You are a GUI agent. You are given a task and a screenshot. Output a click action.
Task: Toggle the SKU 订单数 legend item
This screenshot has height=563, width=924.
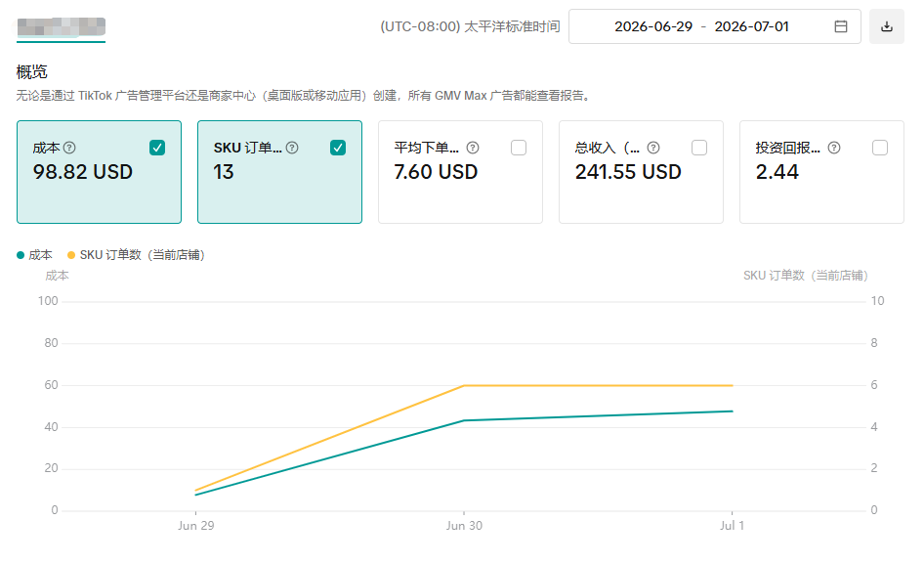(136, 255)
